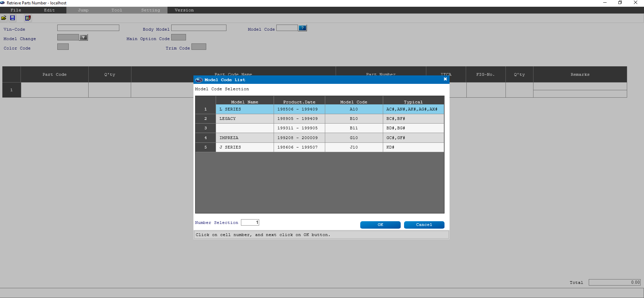Select the L SERIES model name cell
The height and width of the screenshot is (298, 644).
tap(245, 109)
